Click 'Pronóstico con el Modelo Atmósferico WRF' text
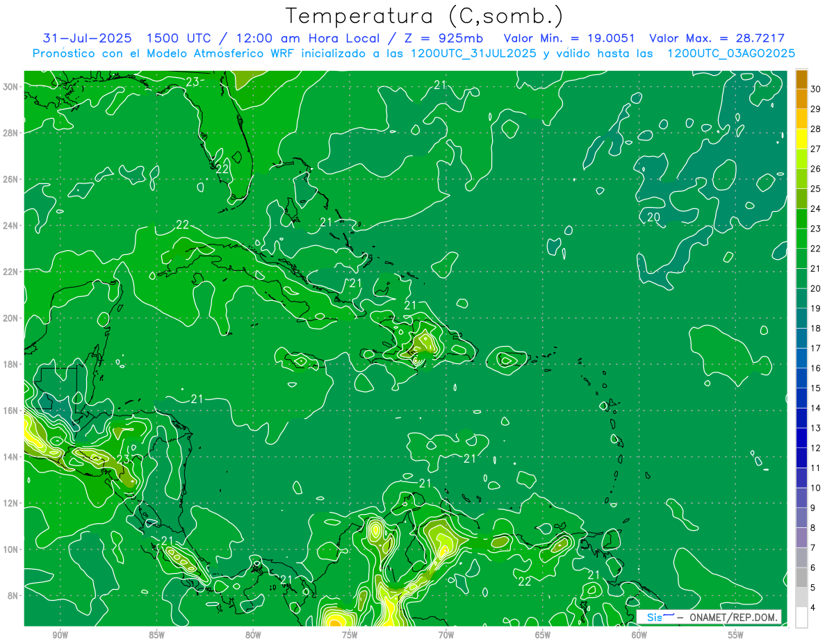Image resolution: width=834 pixels, height=644 pixels. coord(165,53)
